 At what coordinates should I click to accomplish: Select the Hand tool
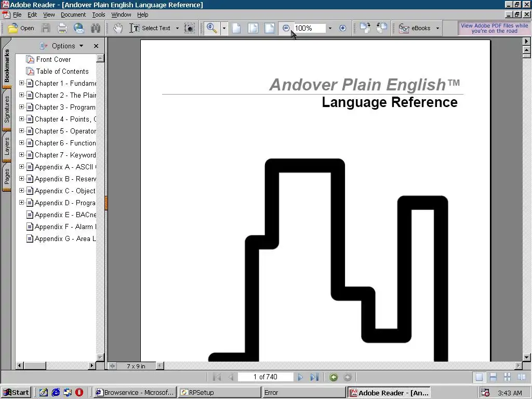tap(118, 28)
